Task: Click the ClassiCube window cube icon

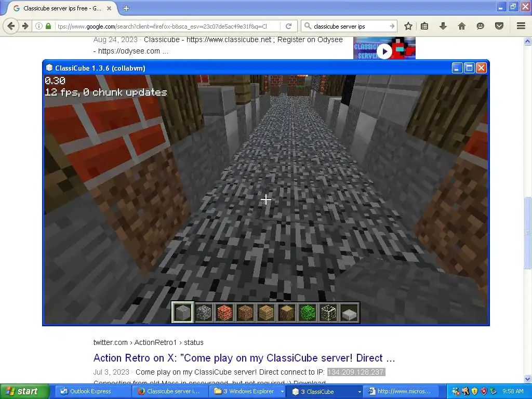Action: [x=49, y=68]
